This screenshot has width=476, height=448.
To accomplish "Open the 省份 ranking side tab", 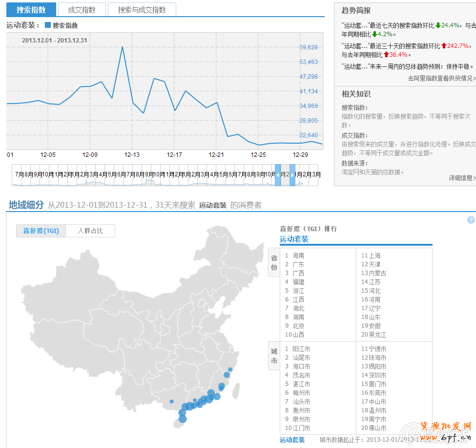I will (x=274, y=263).
